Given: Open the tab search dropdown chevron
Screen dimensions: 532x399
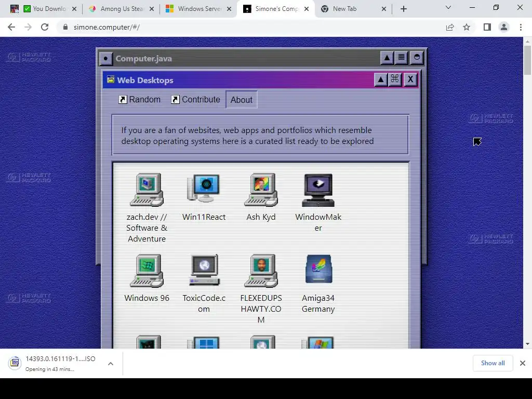Looking at the screenshot, I should 448,7.
